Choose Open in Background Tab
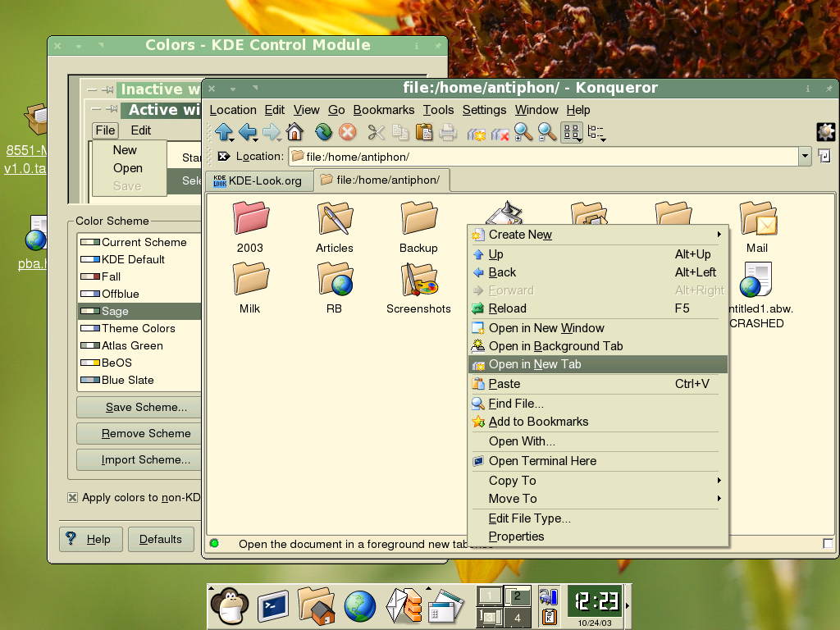This screenshot has height=630, width=840. (598, 346)
